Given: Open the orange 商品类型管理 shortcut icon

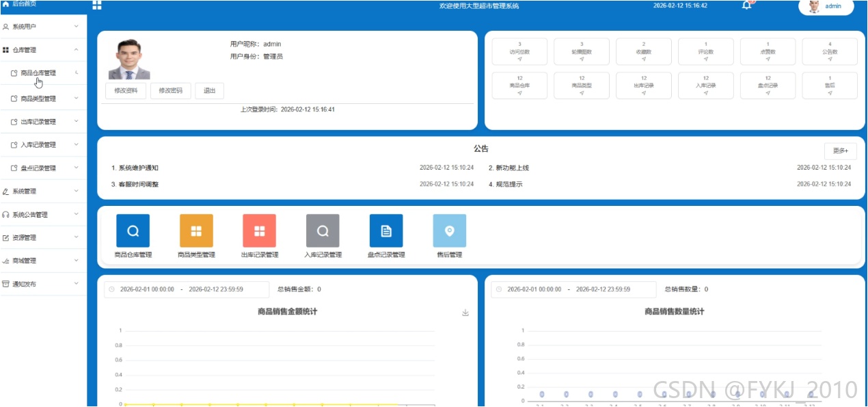Looking at the screenshot, I should tap(196, 231).
